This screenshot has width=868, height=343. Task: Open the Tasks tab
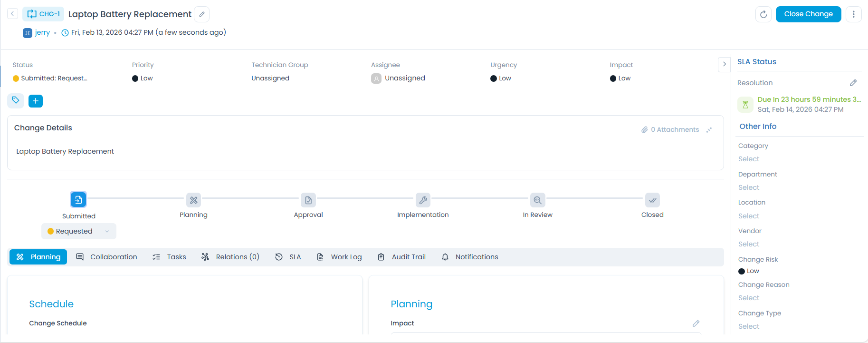coord(170,257)
